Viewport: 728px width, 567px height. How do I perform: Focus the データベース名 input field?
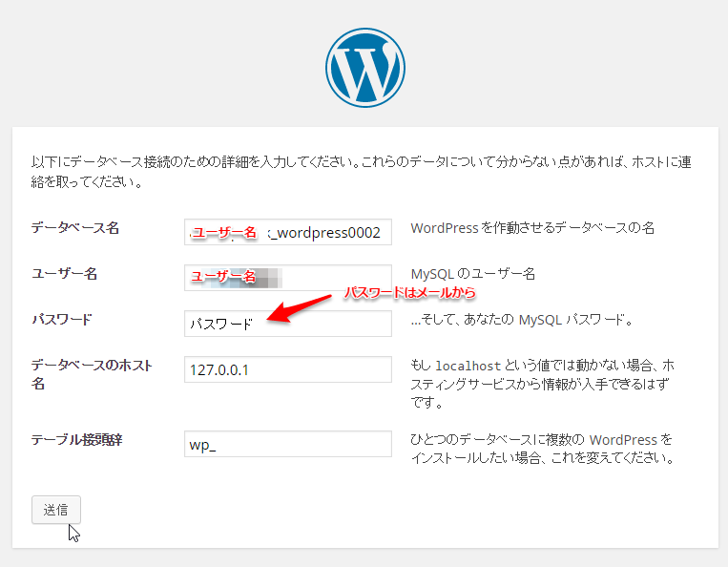[287, 232]
